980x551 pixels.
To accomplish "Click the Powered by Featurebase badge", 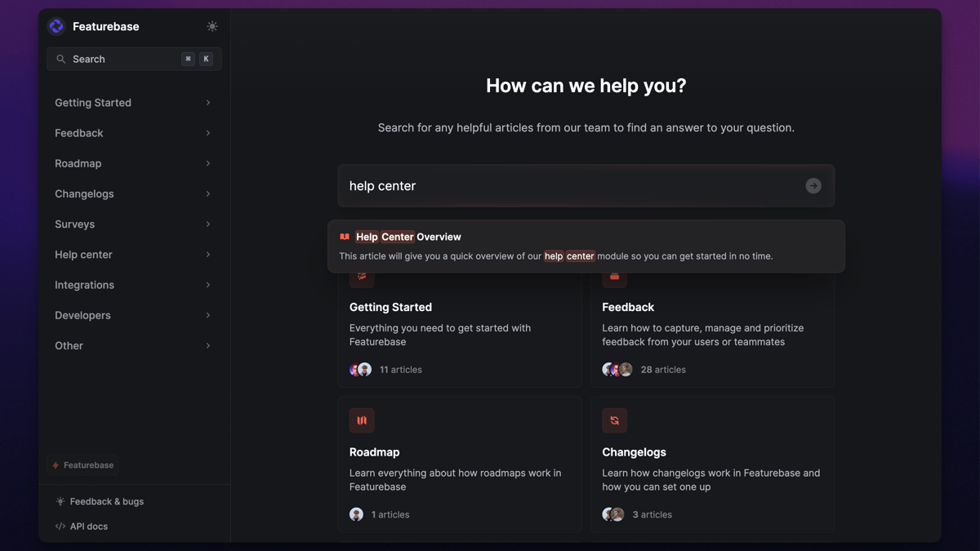I will coord(82,465).
